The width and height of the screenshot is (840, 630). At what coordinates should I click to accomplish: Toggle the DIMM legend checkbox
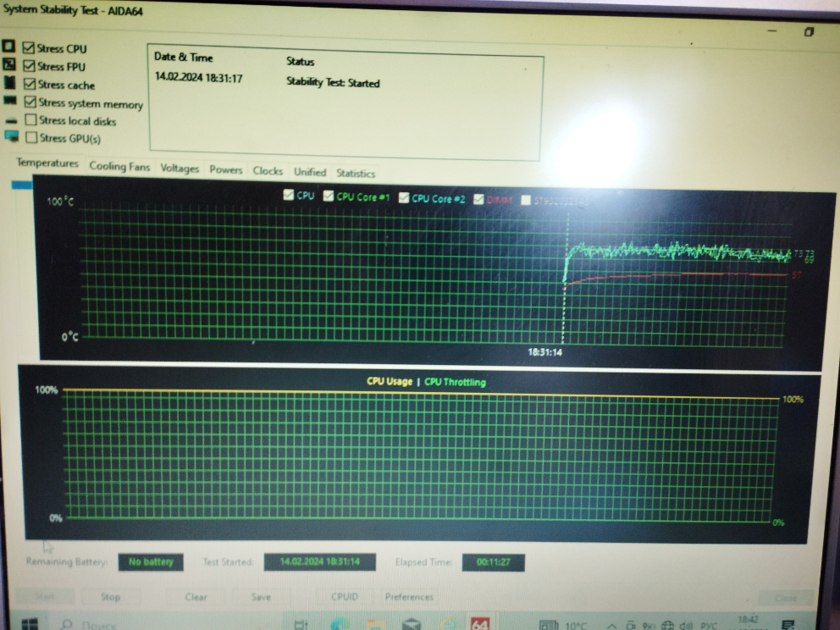click(x=478, y=199)
